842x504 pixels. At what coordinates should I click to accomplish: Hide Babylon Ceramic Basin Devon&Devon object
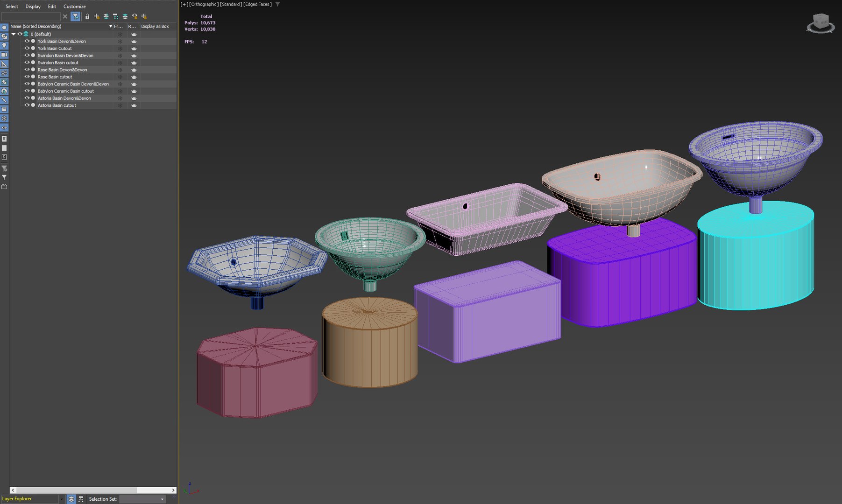pos(27,84)
